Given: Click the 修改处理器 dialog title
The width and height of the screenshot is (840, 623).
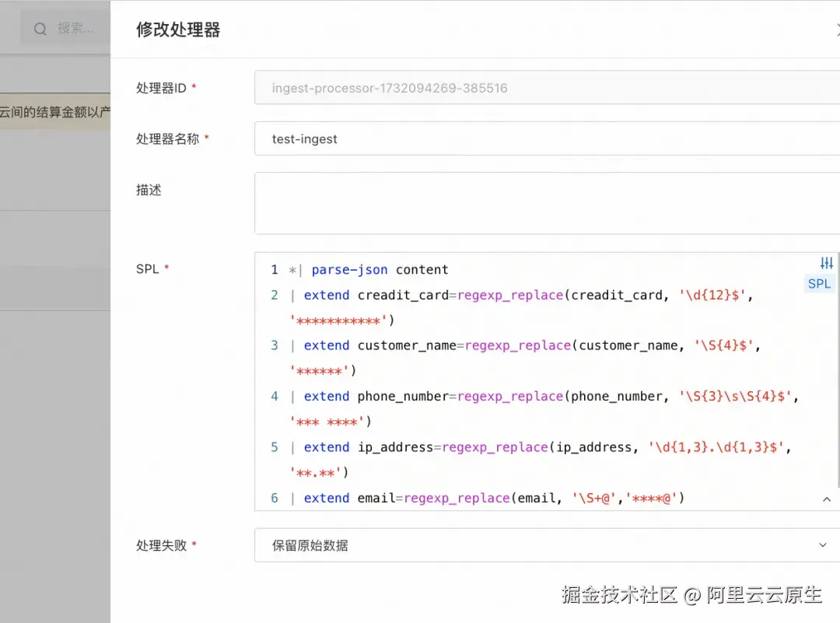Looking at the screenshot, I should (178, 30).
